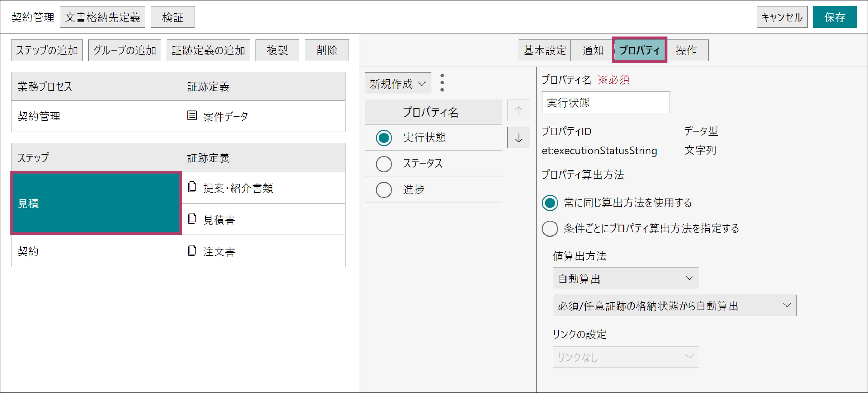Image resolution: width=868 pixels, height=393 pixels.
Task: Click the 契約管理 title at top left
Action: pos(33,17)
